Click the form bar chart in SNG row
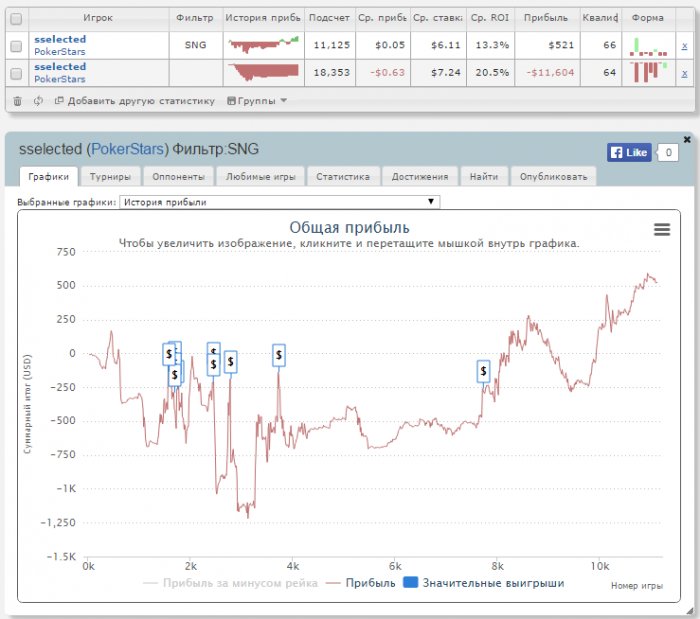700x619 pixels. pyautogui.click(x=648, y=46)
